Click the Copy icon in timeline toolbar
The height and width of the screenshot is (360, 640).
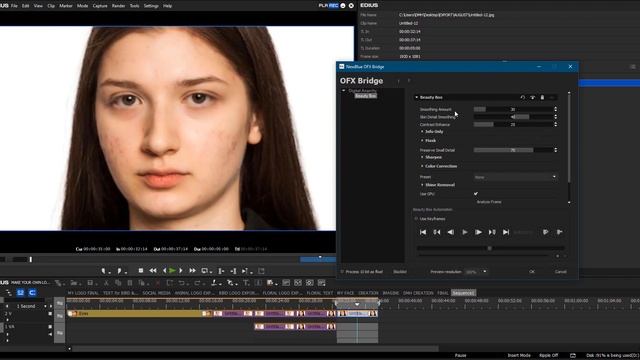pos(118,282)
